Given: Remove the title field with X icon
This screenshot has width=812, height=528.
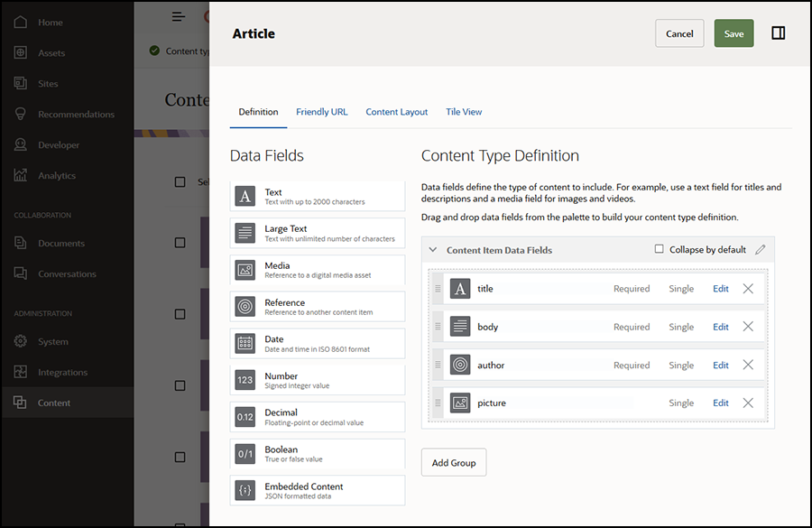Looking at the screenshot, I should [748, 289].
